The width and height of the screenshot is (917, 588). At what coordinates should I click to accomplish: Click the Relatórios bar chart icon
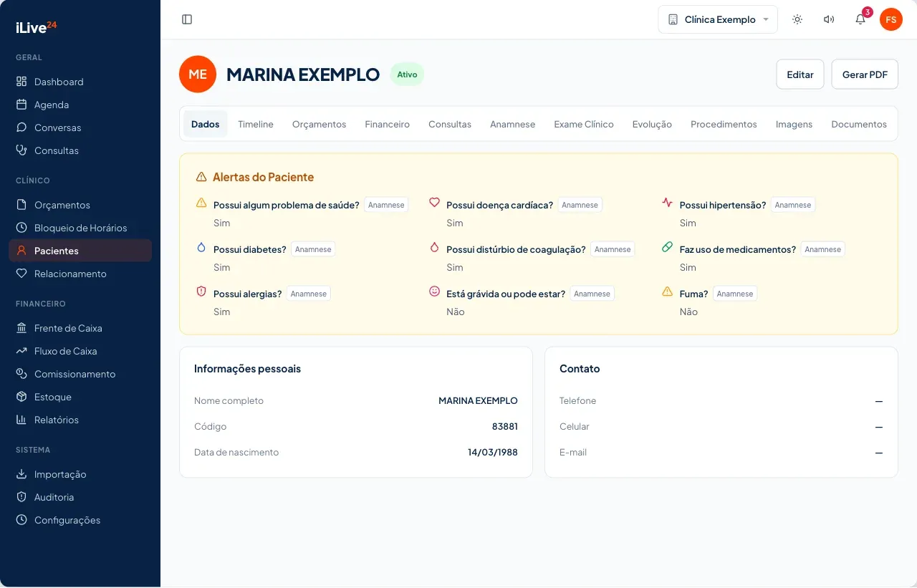(21, 420)
